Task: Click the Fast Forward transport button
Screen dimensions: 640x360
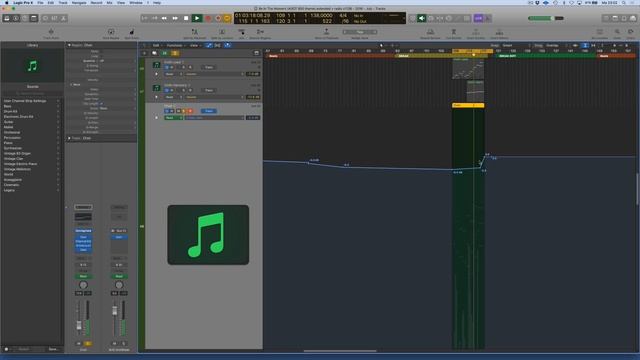Action: pos(175,18)
